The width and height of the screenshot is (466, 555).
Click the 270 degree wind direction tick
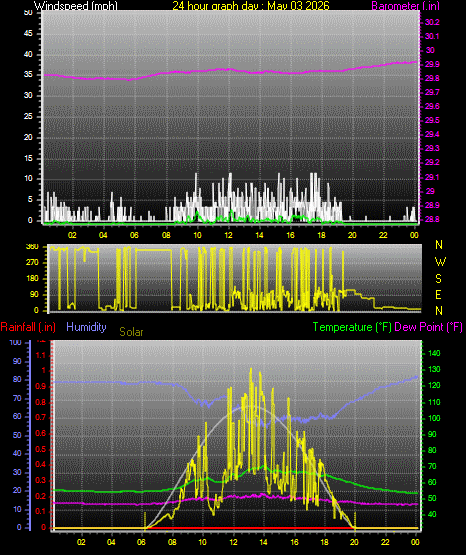pos(32,263)
